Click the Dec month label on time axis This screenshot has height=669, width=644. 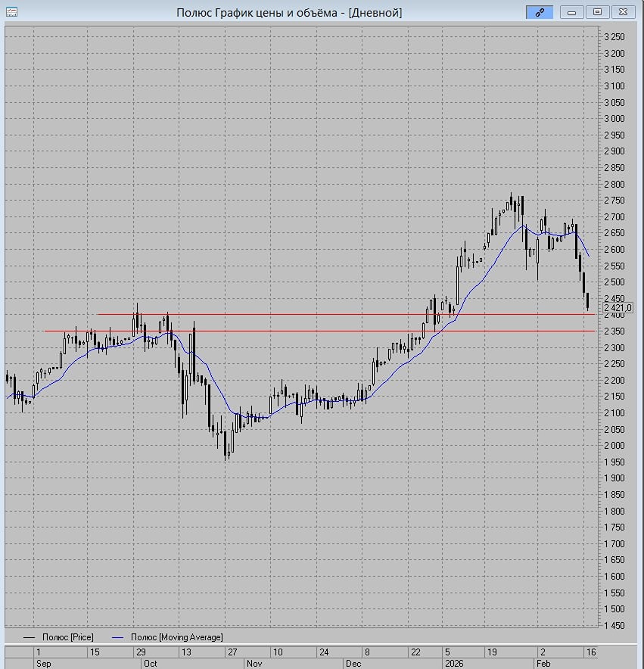(353, 664)
